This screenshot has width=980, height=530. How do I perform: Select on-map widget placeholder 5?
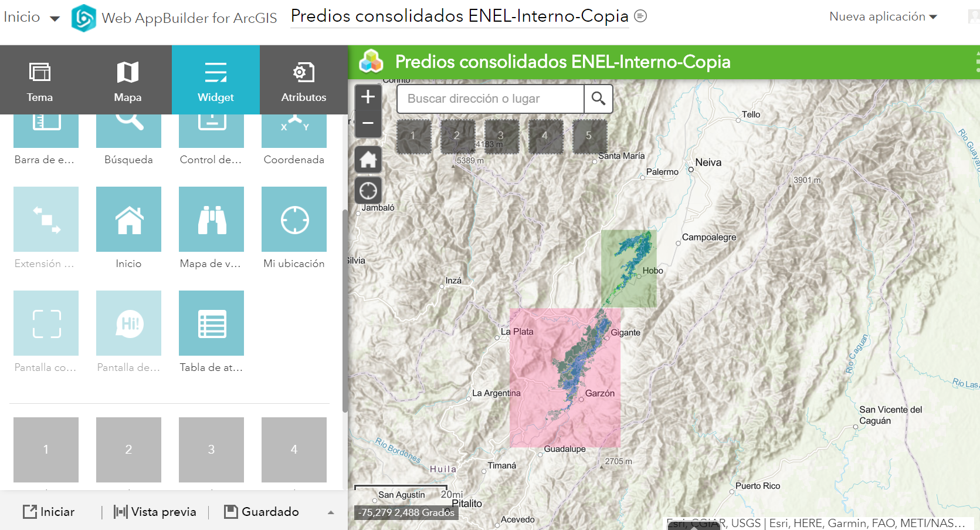pyautogui.click(x=589, y=136)
